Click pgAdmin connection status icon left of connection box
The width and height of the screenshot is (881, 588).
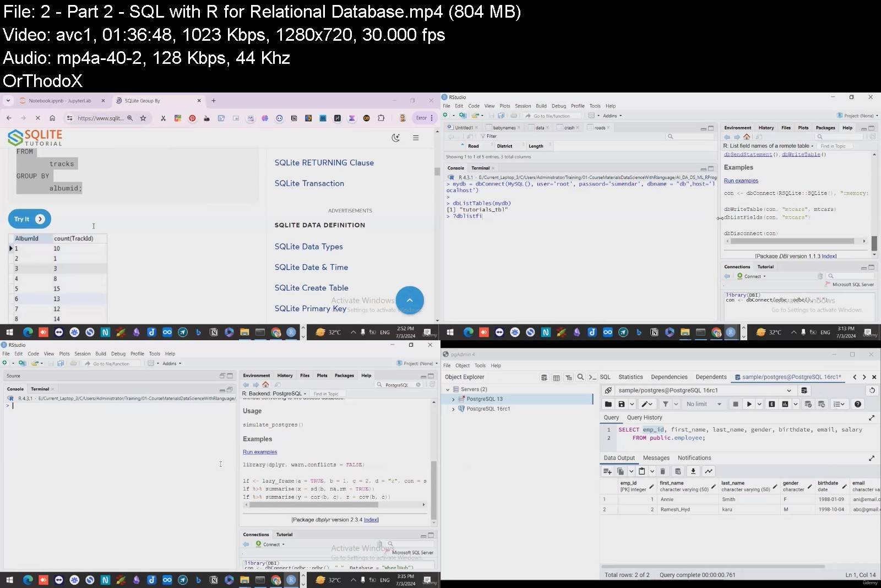[x=608, y=390]
